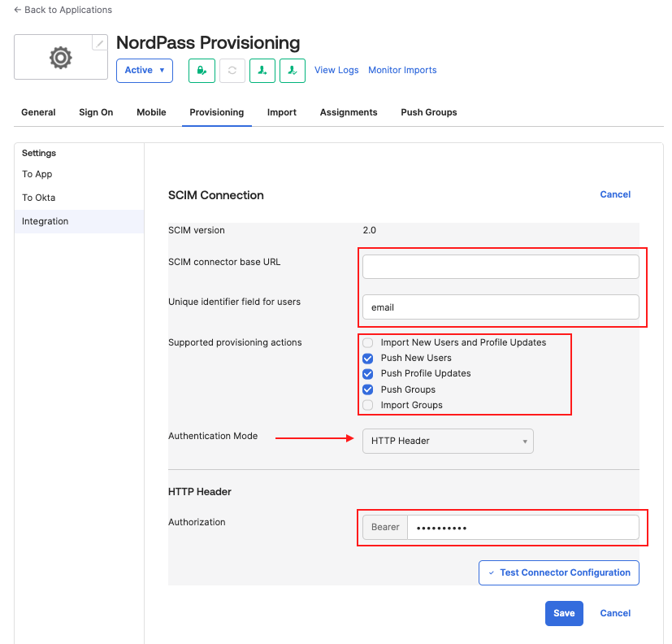Viewport: 672px width, 644px height.
Task: Enable the Import Groups checkbox
Action: point(368,405)
